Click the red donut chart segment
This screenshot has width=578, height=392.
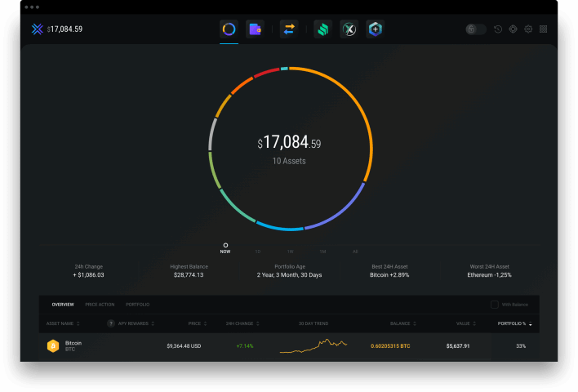266,73
